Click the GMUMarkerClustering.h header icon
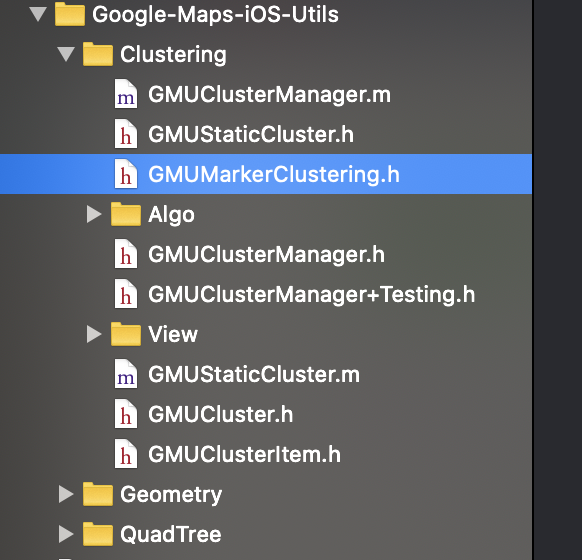Screen dimensions: 582x560 tap(126, 174)
